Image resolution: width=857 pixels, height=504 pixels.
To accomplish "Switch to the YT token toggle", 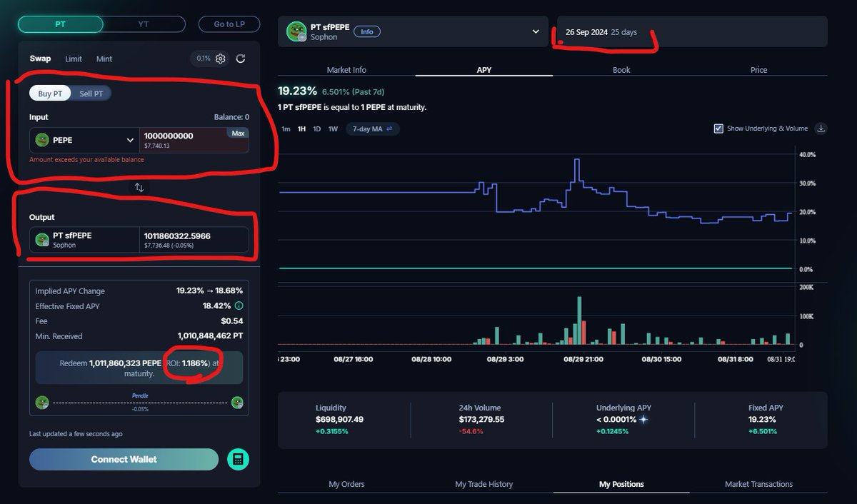I will (144, 24).
